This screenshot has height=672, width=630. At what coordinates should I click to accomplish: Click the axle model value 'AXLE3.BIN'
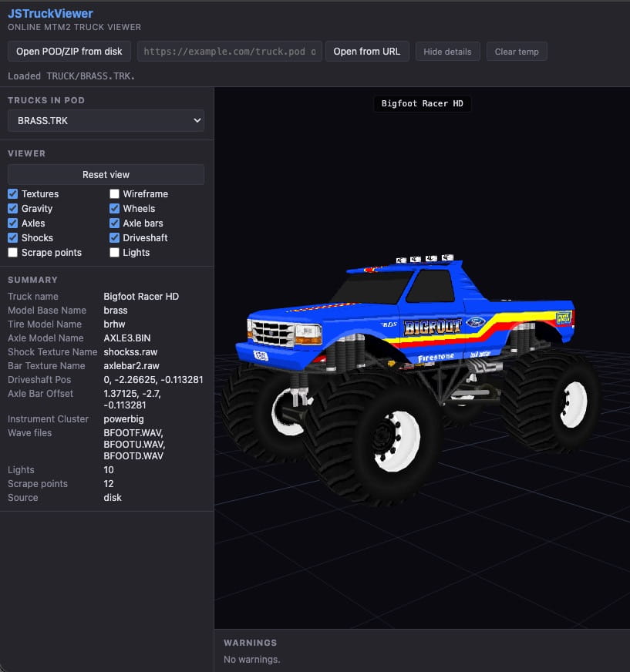click(x=127, y=338)
